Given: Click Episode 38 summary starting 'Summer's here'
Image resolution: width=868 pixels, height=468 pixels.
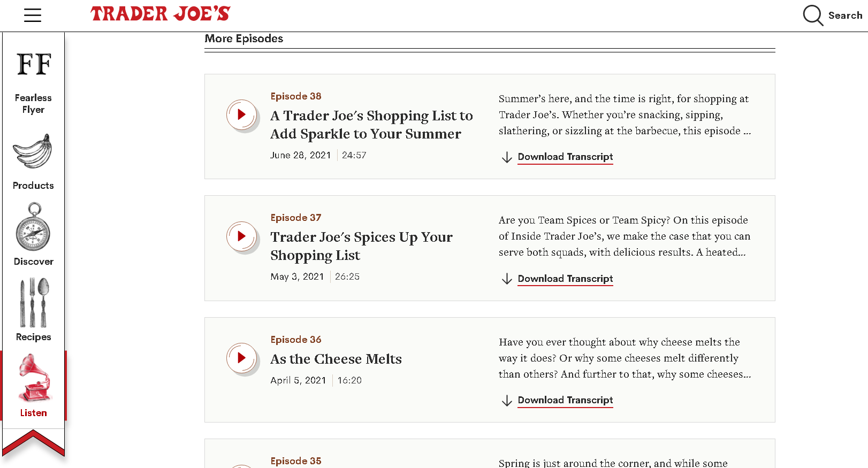Looking at the screenshot, I should (x=625, y=114).
